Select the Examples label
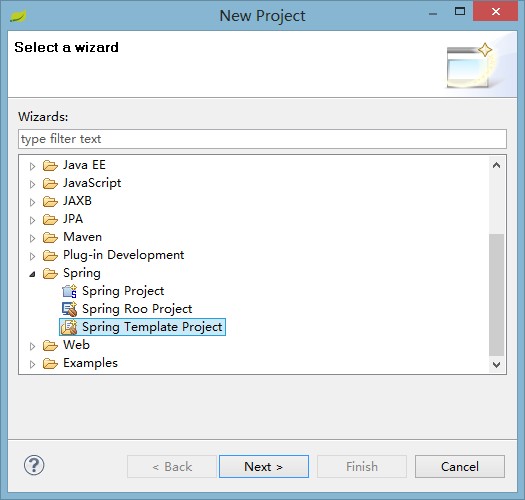The image size is (525, 500). [90, 363]
